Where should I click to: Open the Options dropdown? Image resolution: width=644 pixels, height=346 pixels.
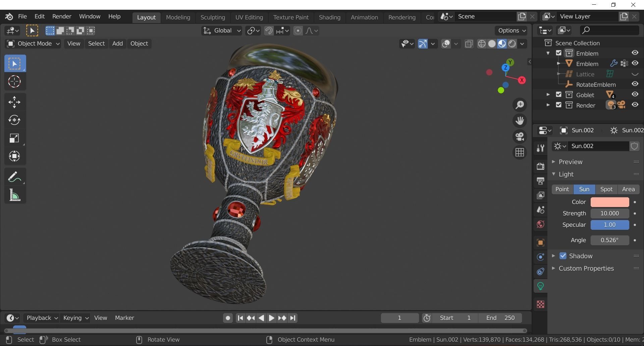[512, 30]
